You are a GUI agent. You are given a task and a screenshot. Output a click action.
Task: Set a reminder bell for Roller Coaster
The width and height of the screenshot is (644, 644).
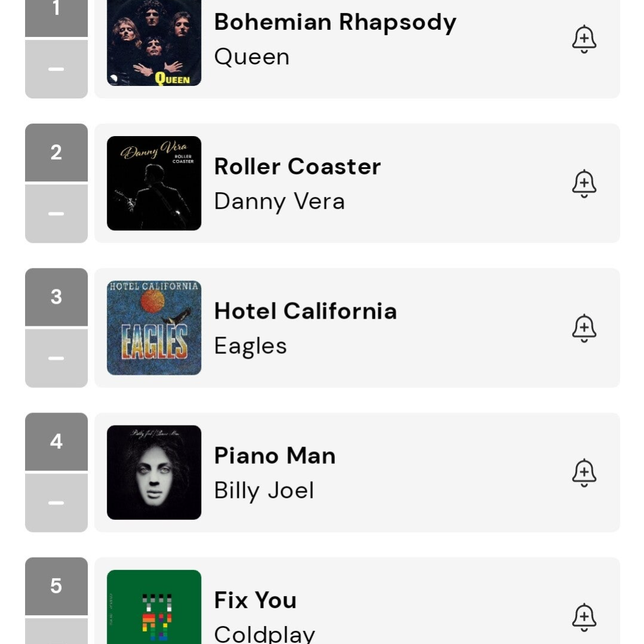[x=584, y=184]
